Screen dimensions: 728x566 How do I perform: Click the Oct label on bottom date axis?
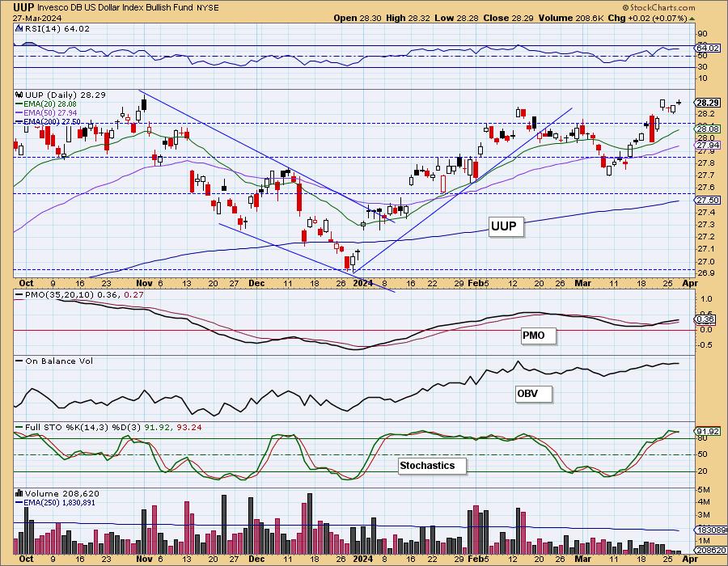click(x=26, y=559)
